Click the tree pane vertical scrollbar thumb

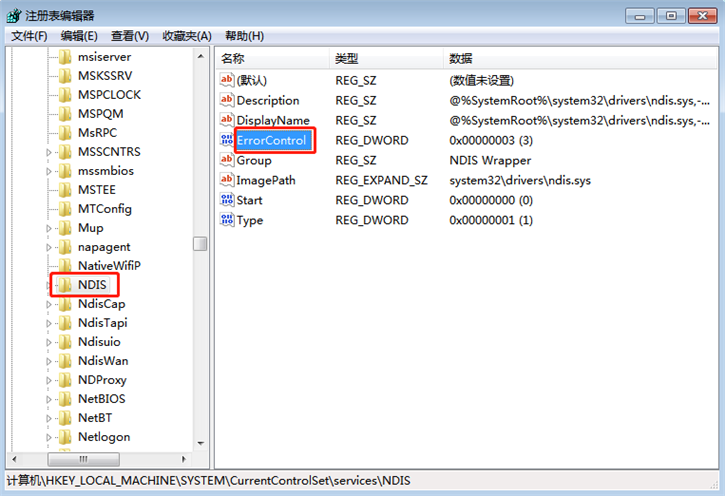200,244
